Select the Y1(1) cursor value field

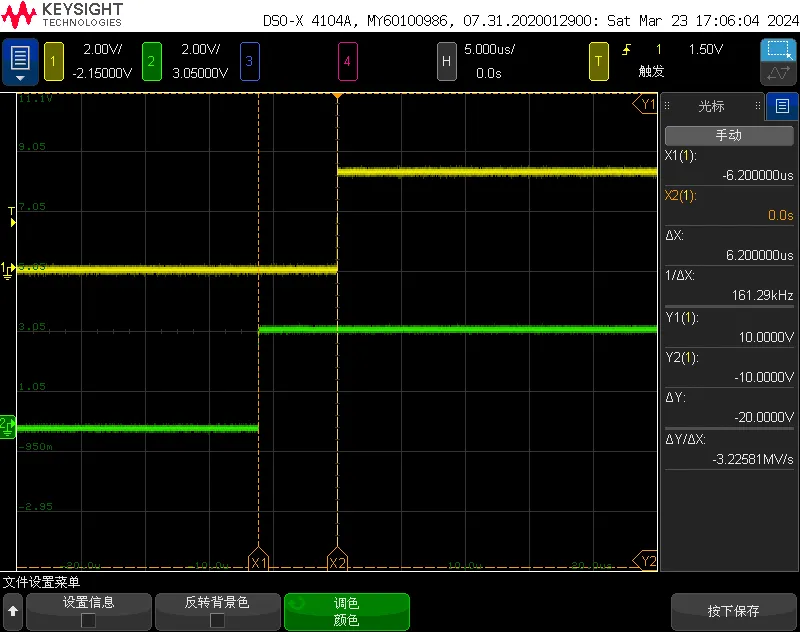pyautogui.click(x=728, y=328)
